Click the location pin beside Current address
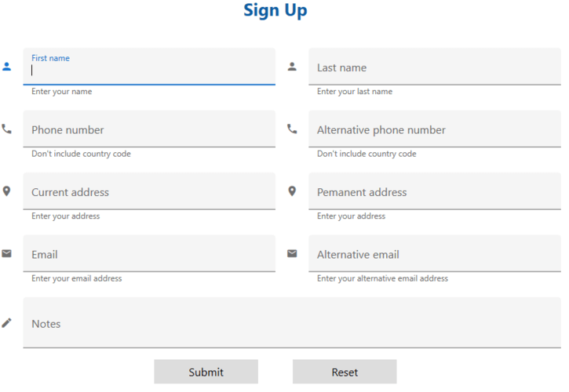The width and height of the screenshot is (569, 392). point(6,191)
